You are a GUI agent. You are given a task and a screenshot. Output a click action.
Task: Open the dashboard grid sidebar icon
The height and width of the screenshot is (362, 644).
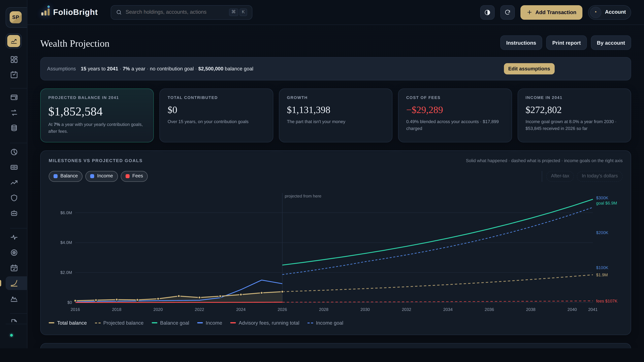tap(14, 60)
